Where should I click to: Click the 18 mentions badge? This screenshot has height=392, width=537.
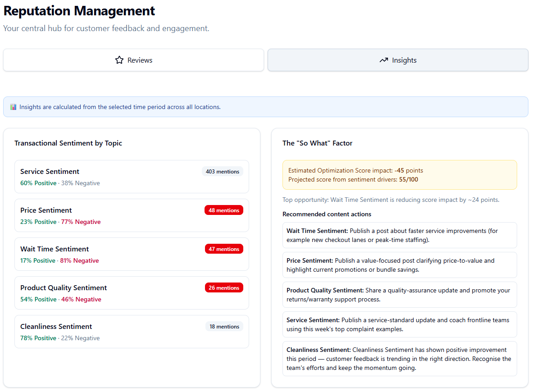point(224,326)
